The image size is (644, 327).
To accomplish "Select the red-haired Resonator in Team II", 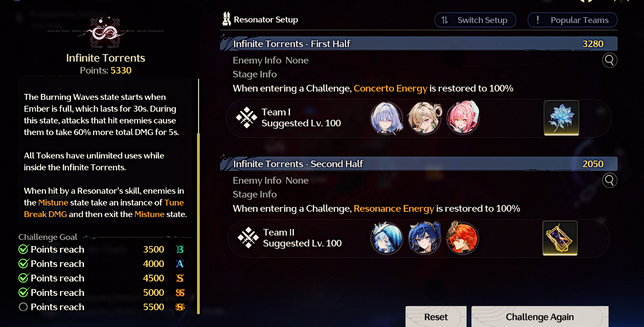I will (462, 238).
